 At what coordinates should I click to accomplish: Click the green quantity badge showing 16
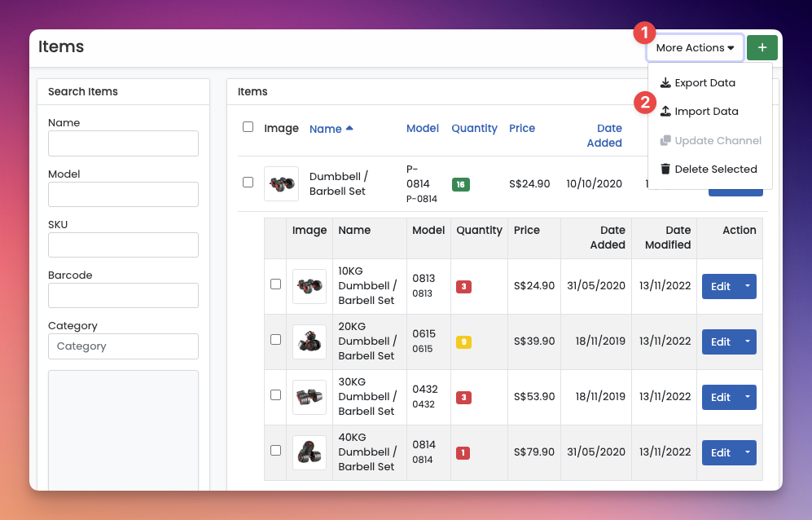[x=461, y=184]
